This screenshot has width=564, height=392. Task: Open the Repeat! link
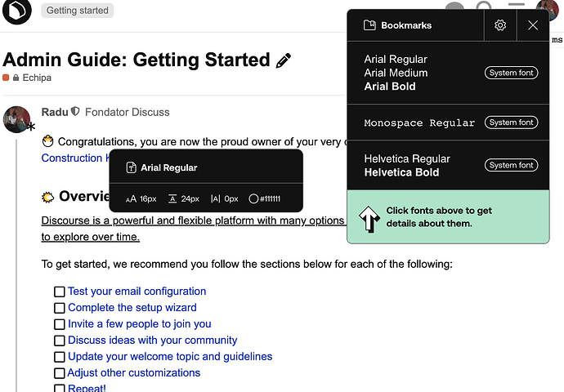87,388
